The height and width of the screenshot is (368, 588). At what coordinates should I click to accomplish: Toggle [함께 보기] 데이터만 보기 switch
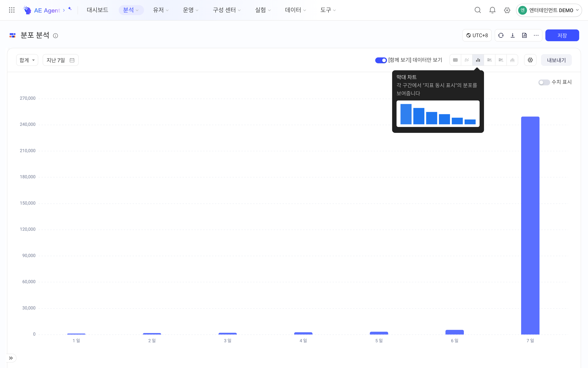point(381,60)
